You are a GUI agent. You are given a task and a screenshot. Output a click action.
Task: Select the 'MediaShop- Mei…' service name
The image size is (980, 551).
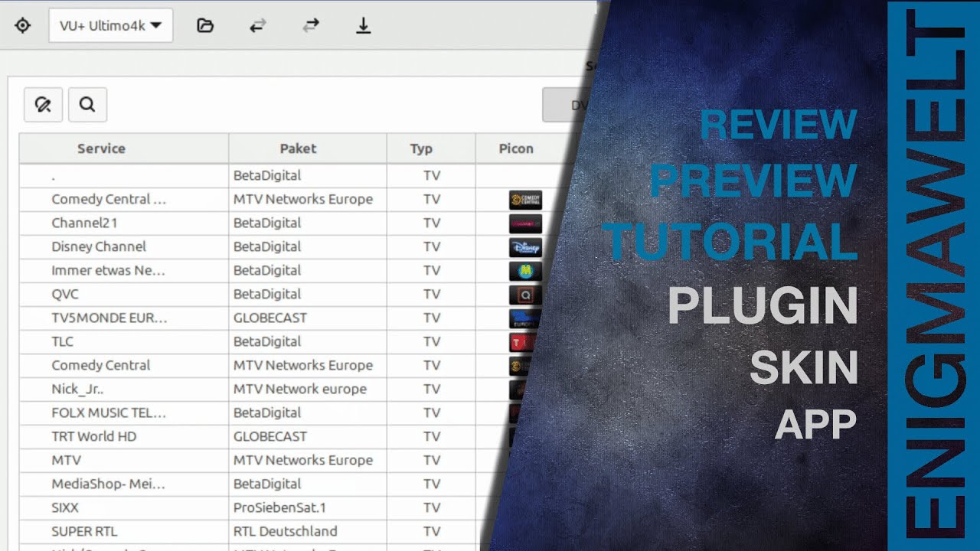pyautogui.click(x=108, y=484)
